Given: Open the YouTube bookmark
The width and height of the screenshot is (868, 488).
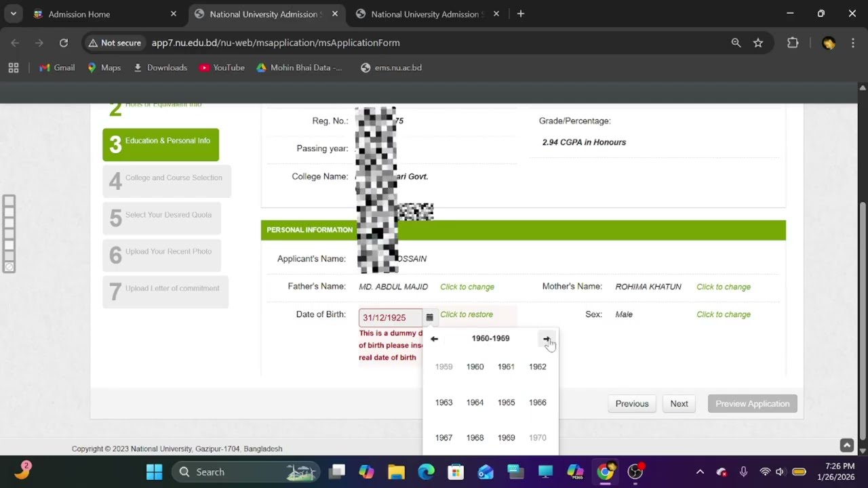Looking at the screenshot, I should click(x=222, y=68).
